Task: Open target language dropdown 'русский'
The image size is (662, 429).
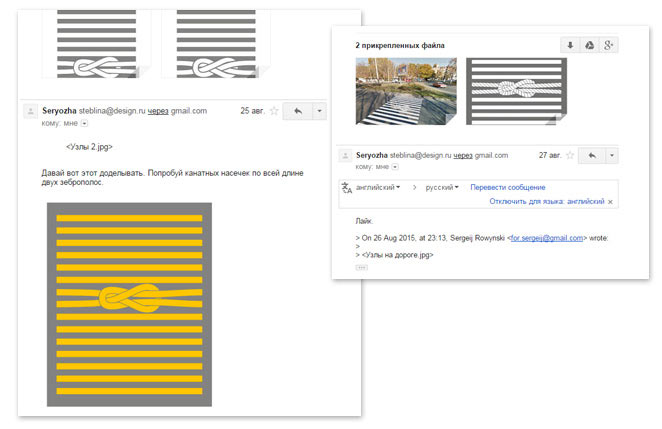Action: pos(442,187)
